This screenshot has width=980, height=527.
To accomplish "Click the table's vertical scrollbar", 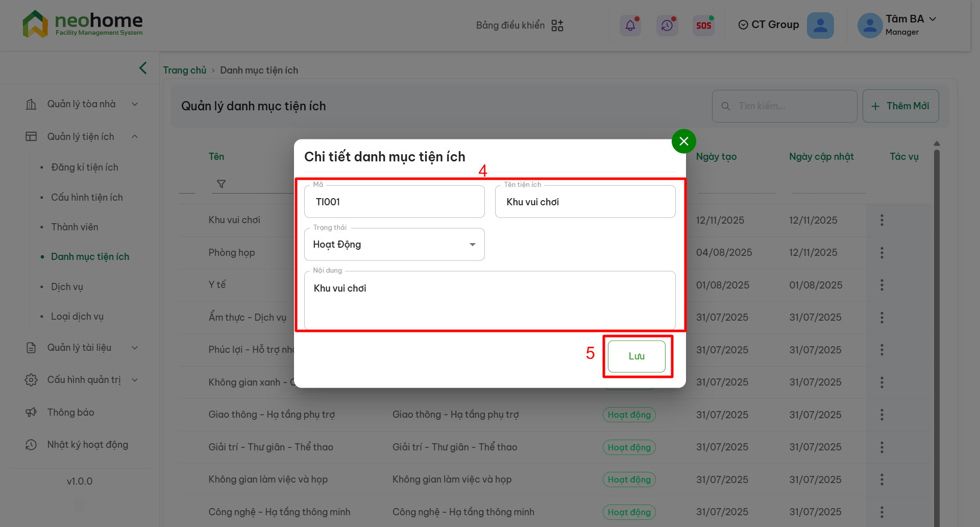I will click(937, 332).
